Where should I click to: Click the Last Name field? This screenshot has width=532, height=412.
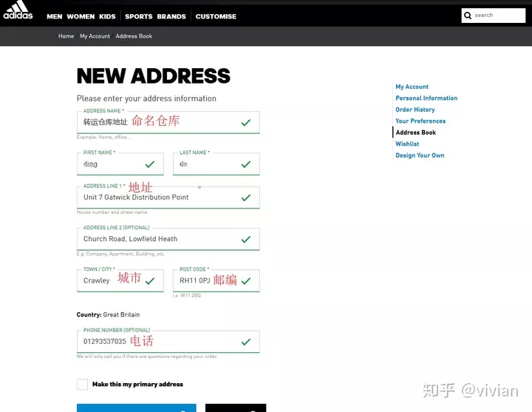pyautogui.click(x=216, y=164)
